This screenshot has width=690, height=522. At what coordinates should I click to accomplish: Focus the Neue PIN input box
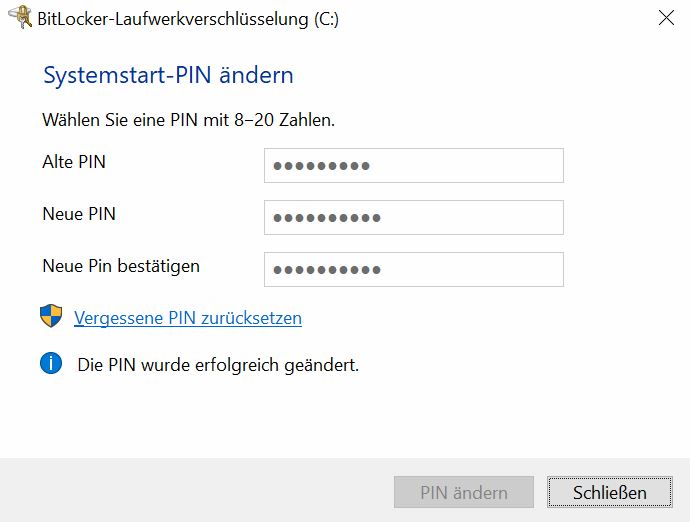pos(414,217)
